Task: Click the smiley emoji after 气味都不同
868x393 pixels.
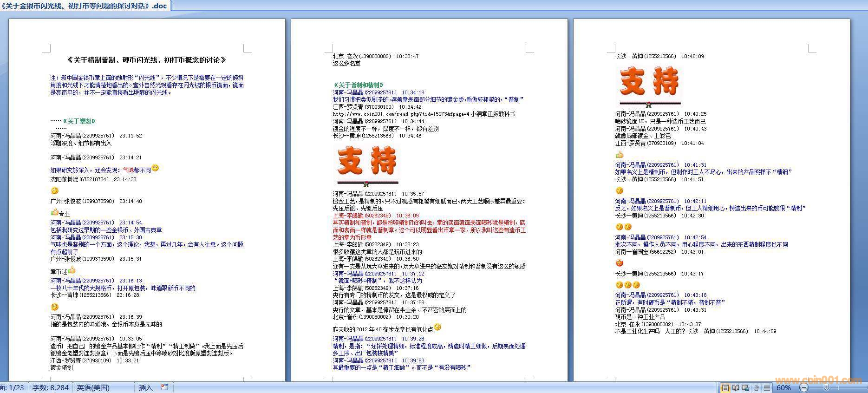Action: pyautogui.click(x=155, y=168)
